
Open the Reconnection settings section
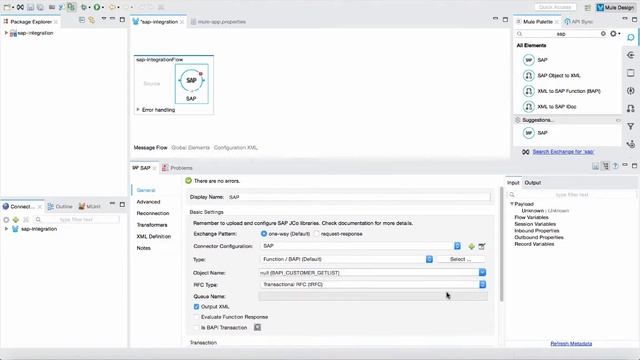click(x=153, y=213)
